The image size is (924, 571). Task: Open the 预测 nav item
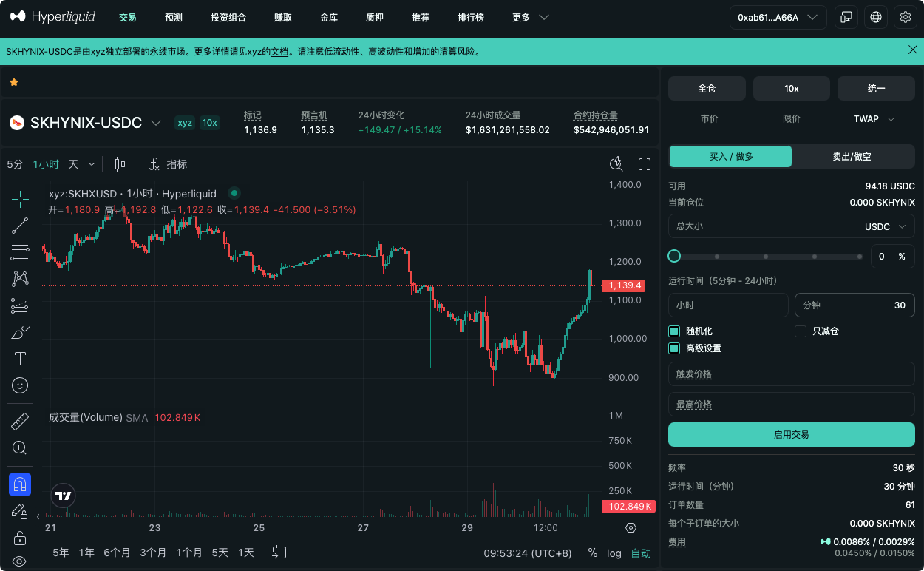click(174, 17)
